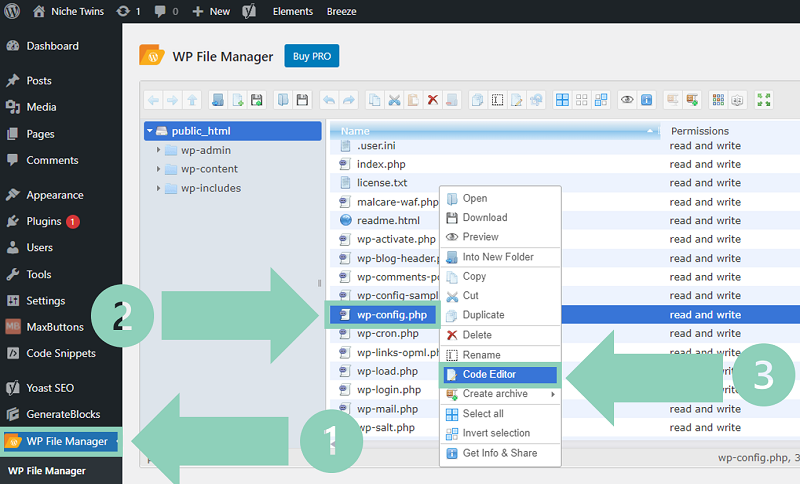Click the Upload files toolbar icon

[257, 100]
